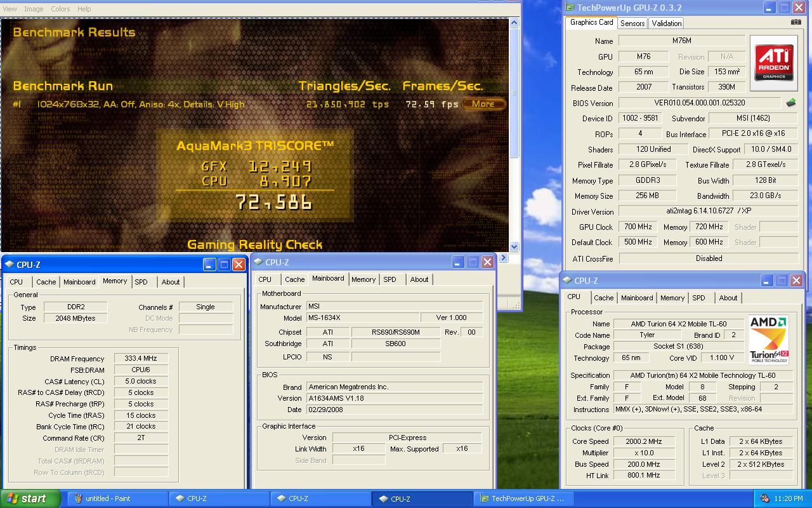This screenshot has width=812, height=508.
Task: Open the View menu in Paint
Action: point(10,9)
